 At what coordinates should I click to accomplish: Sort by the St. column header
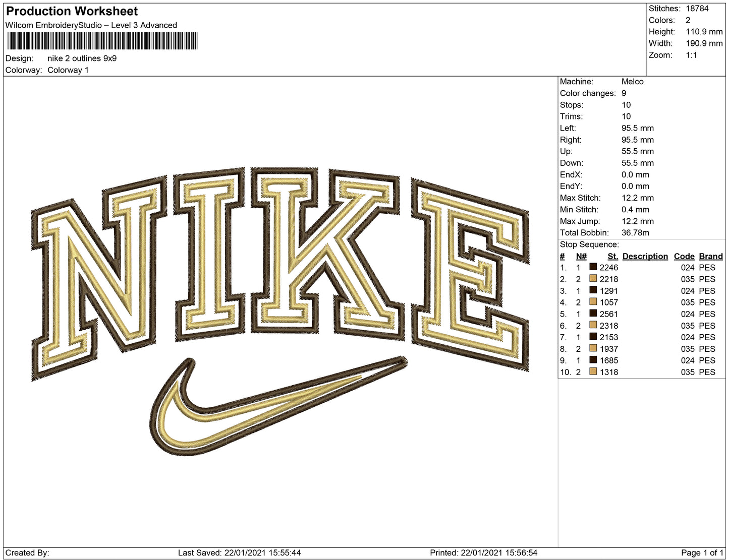(x=612, y=256)
